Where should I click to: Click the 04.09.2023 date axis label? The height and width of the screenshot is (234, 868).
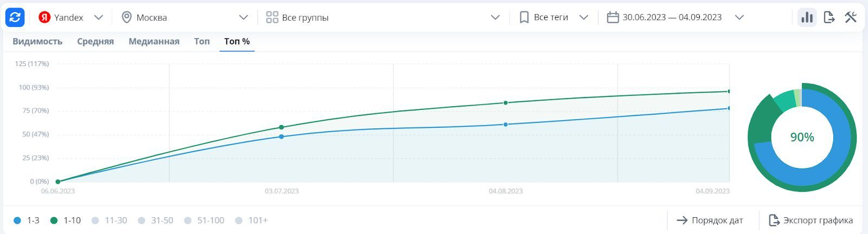(712, 191)
